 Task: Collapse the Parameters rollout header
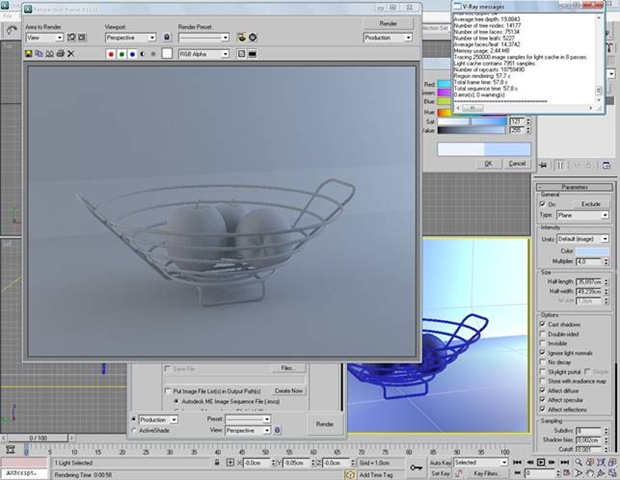tap(574, 186)
